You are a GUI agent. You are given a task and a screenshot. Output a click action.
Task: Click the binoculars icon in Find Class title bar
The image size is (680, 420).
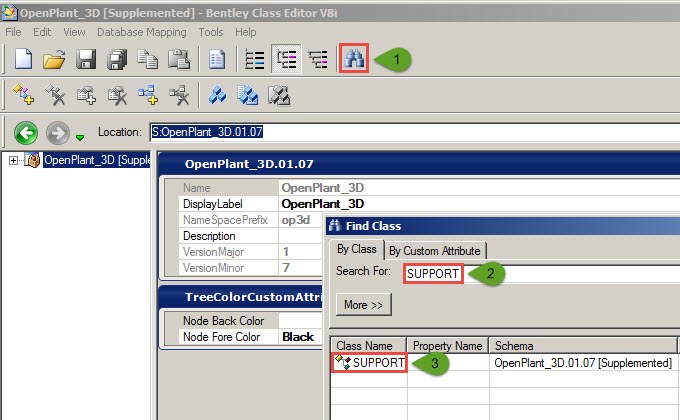[x=334, y=226]
